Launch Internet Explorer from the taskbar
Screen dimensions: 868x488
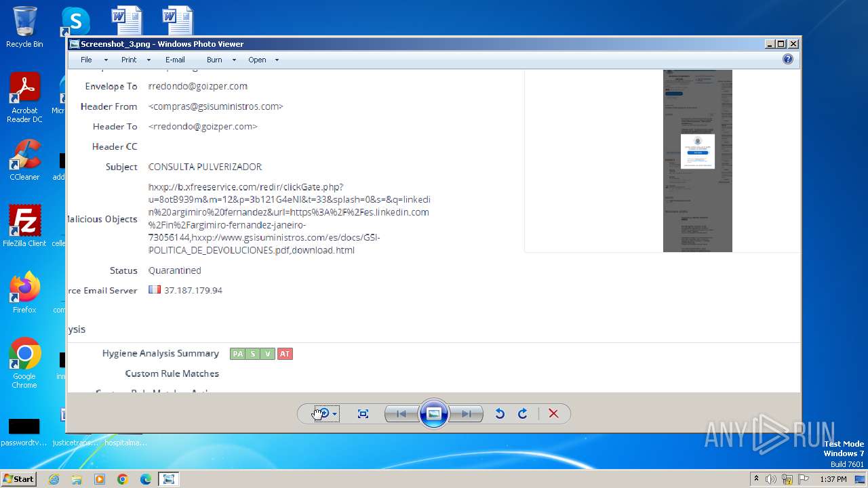[x=54, y=479]
